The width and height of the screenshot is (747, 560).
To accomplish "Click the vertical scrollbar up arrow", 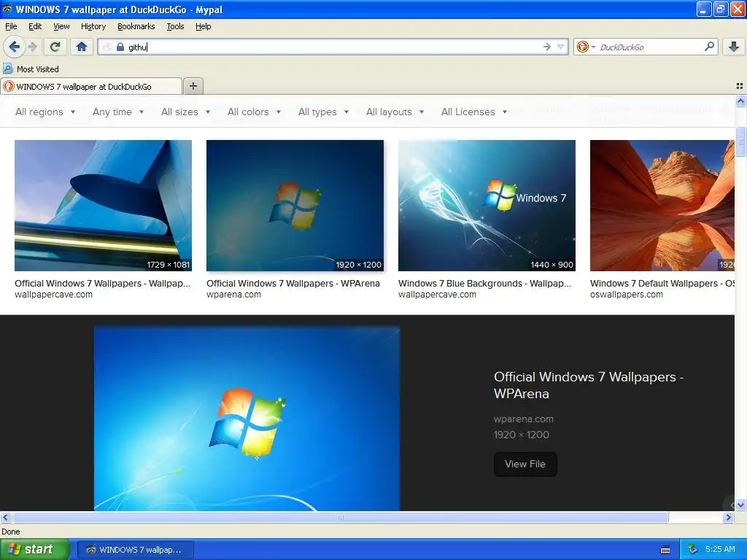I will (x=740, y=101).
